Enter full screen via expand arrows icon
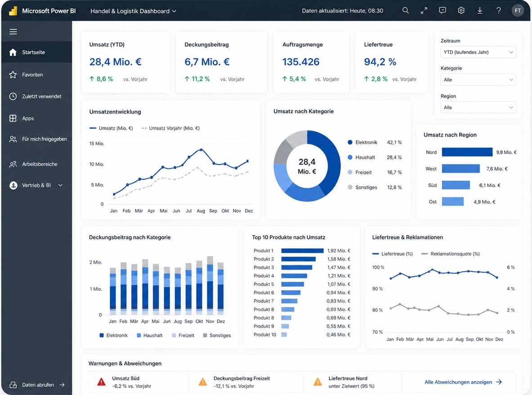The image size is (532, 395). (x=424, y=10)
